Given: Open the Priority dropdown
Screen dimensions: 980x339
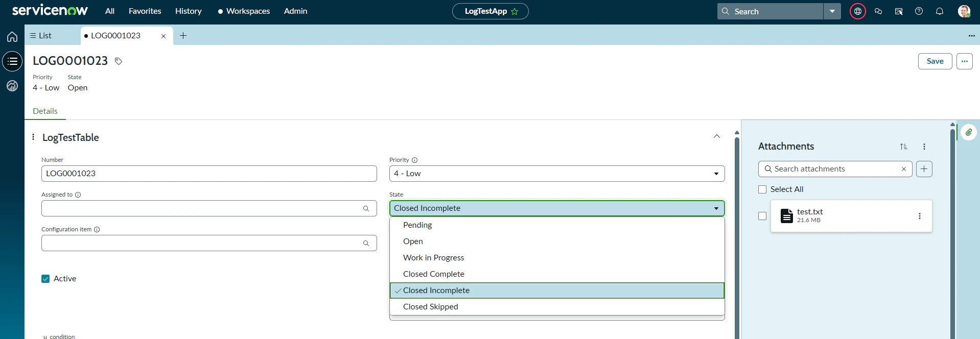Looking at the screenshot, I should (x=557, y=174).
